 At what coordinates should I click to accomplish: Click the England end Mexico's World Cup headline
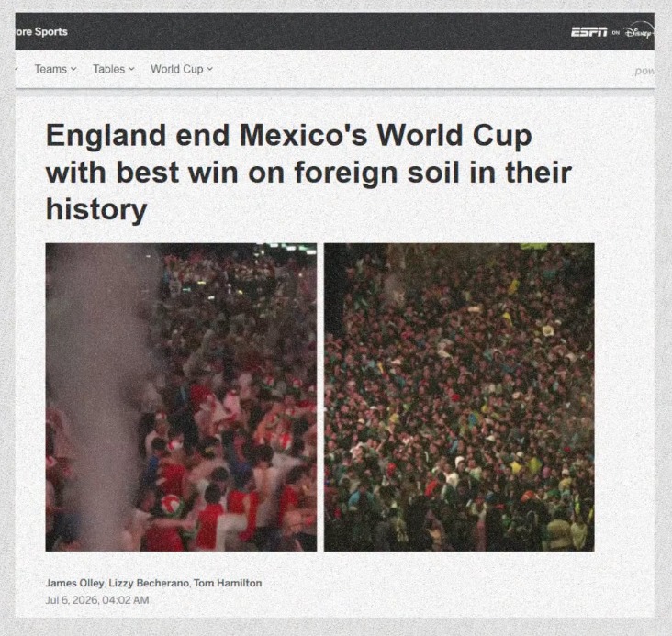click(x=308, y=173)
